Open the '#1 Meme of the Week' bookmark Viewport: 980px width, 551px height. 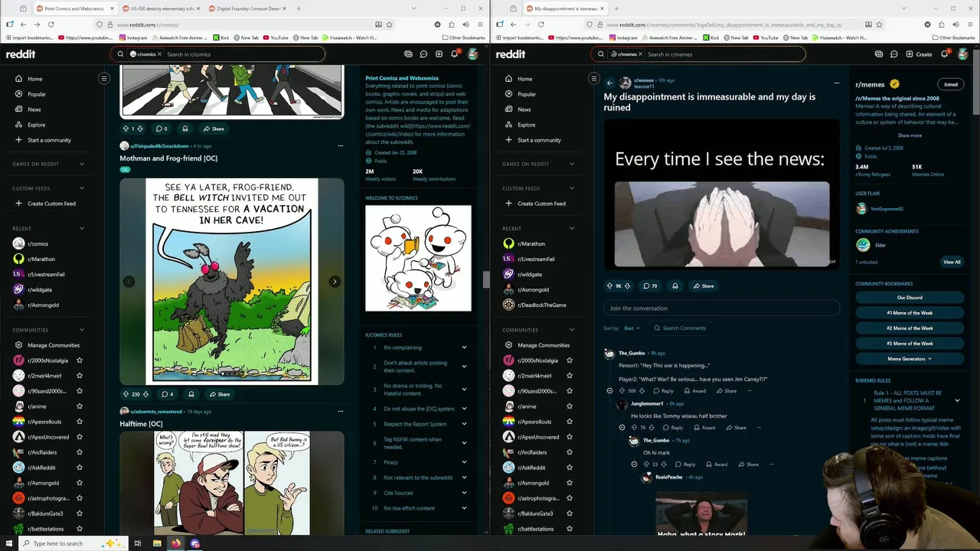tap(910, 313)
